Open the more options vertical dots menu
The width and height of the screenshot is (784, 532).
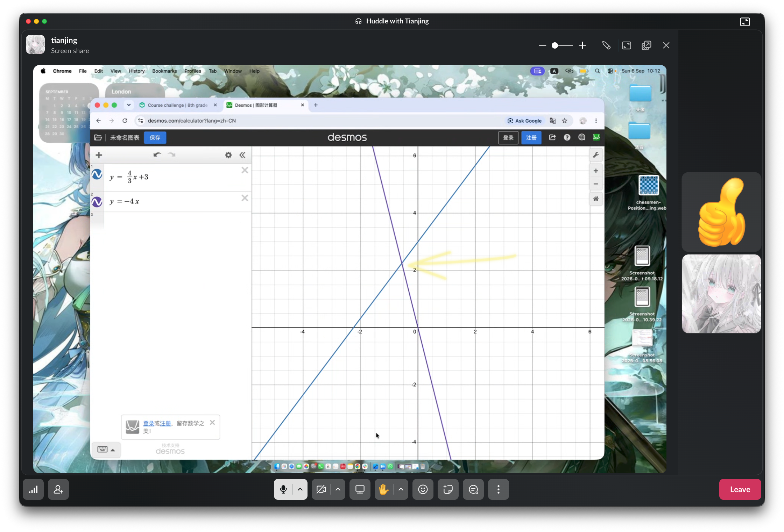click(499, 489)
